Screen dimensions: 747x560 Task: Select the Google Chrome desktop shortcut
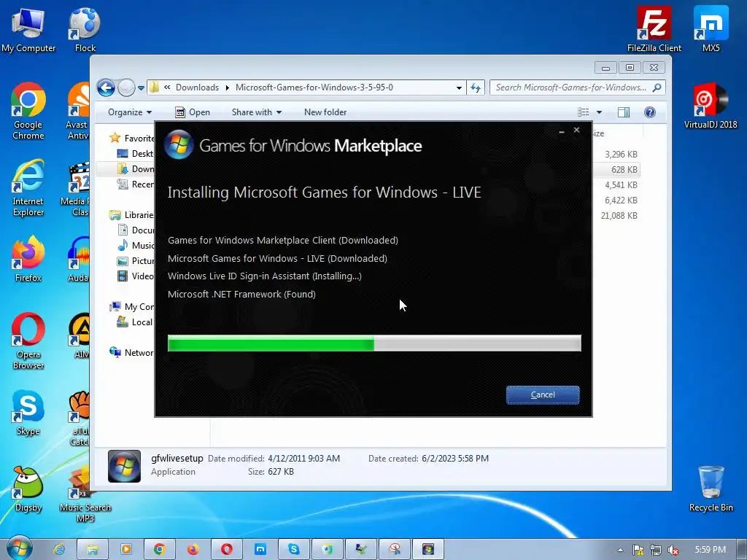coord(28,112)
